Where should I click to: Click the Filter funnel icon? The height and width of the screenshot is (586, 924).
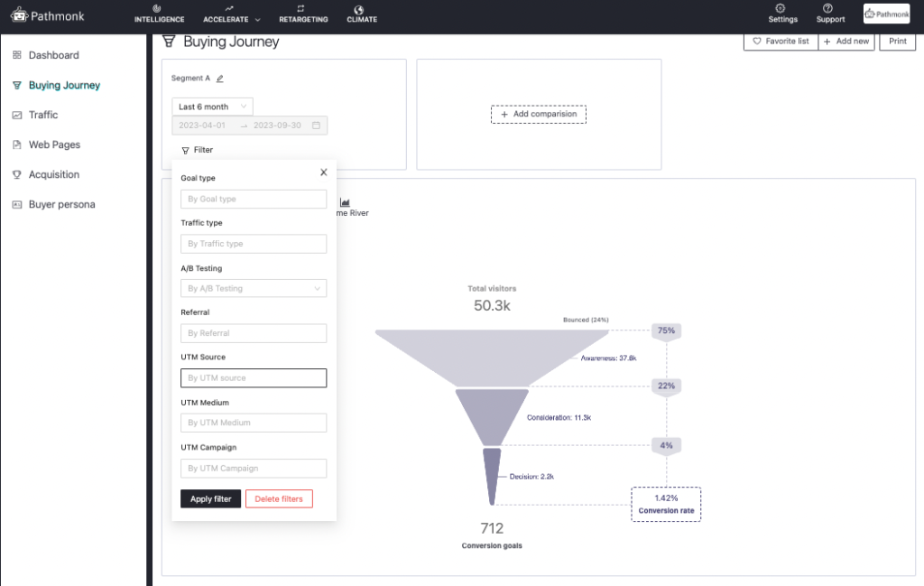point(187,149)
